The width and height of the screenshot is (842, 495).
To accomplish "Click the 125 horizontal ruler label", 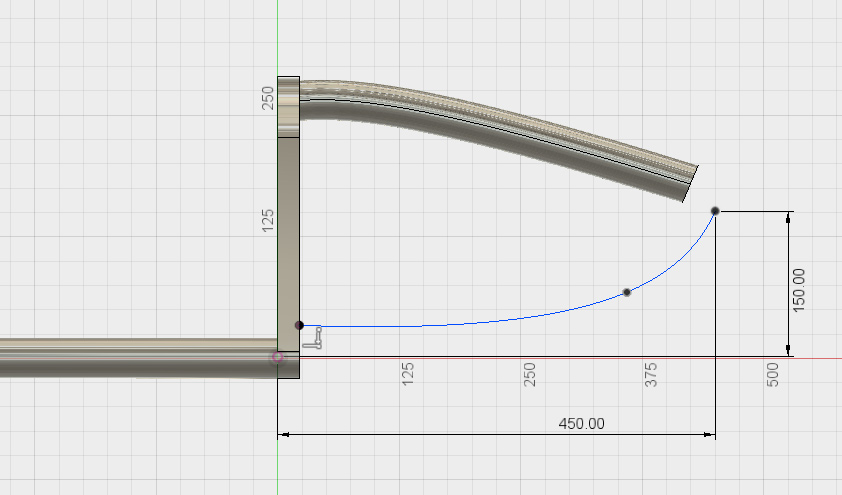I will 408,375.
